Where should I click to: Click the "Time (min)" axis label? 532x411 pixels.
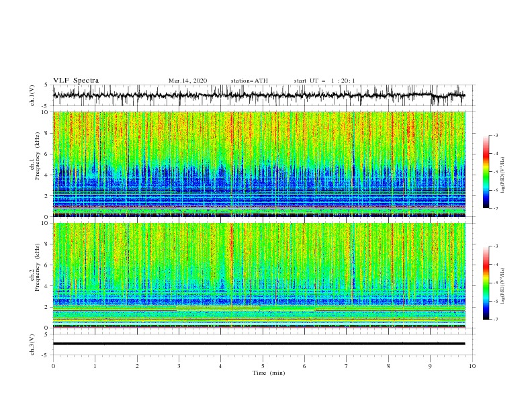point(269,373)
